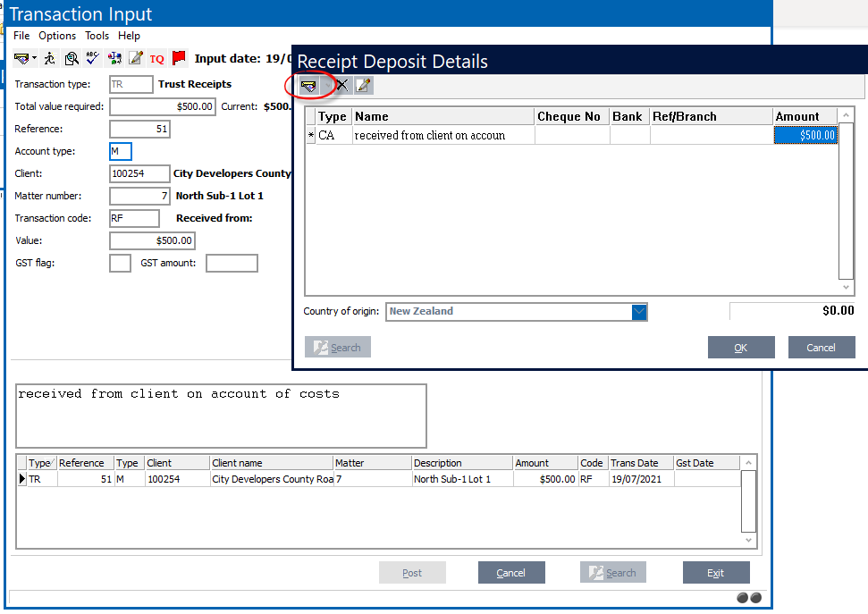Open the File menu
The height and width of the screenshot is (614, 868).
coord(21,36)
